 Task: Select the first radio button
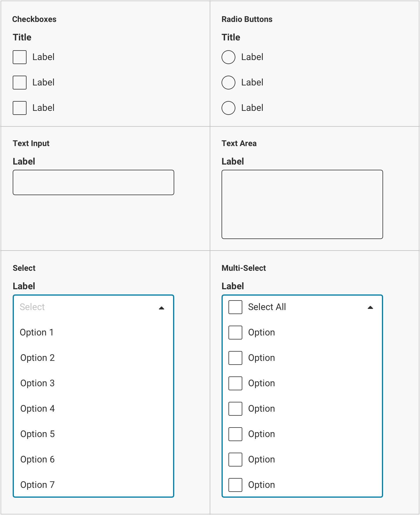coord(228,57)
